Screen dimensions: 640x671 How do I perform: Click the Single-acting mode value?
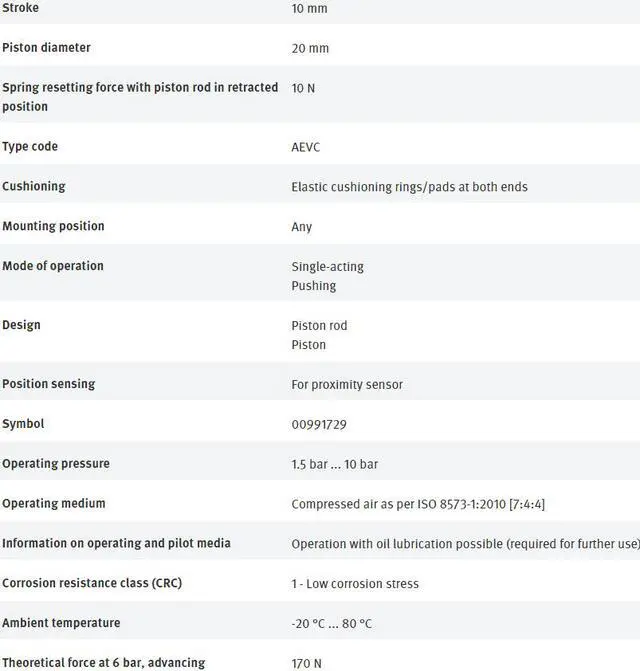(327, 266)
